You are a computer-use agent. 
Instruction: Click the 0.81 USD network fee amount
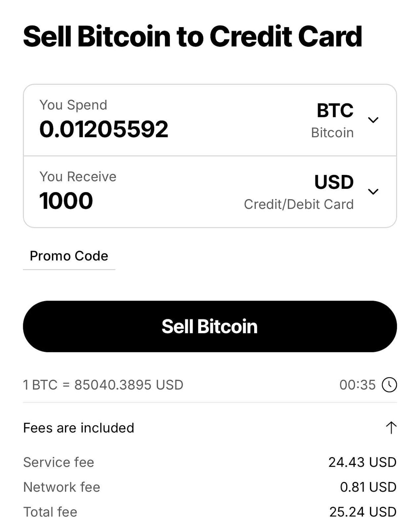click(368, 487)
